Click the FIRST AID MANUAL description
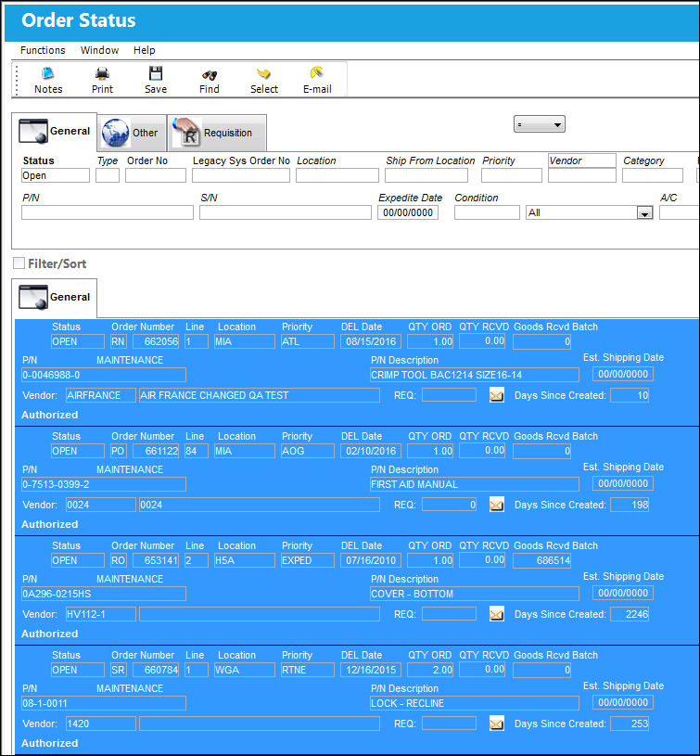The width and height of the screenshot is (700, 756). click(x=475, y=484)
